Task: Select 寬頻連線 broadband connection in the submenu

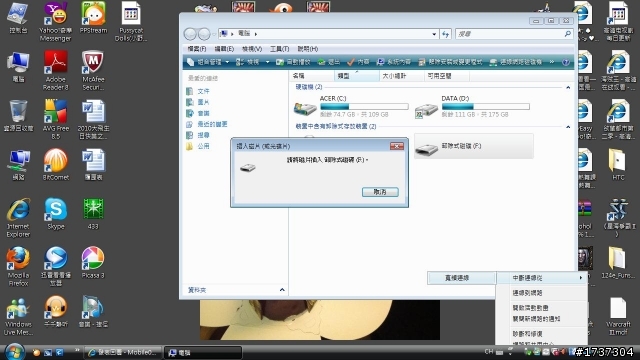Action: pyautogui.click(x=462, y=278)
